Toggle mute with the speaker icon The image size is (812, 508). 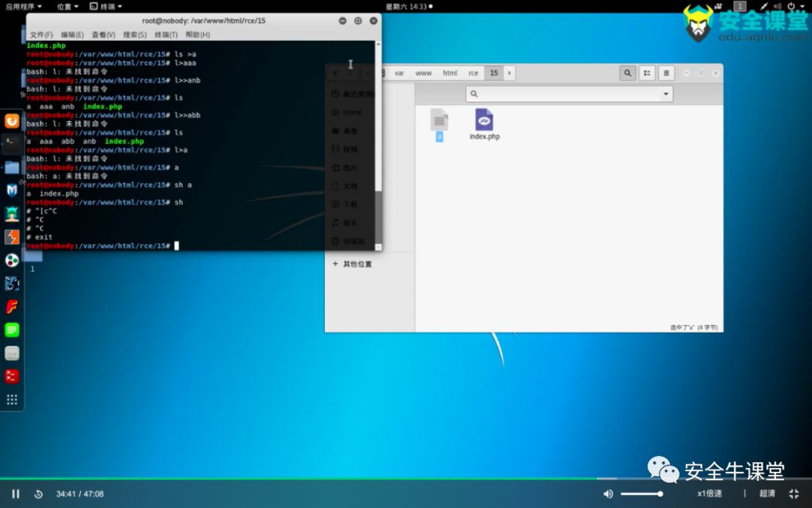[x=608, y=494]
